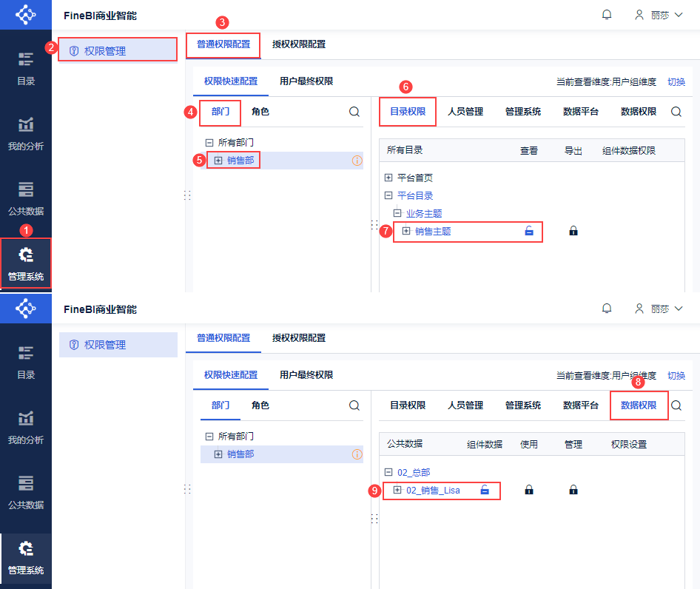700x589 pixels.
Task: Select 角色 tab in upper screenshot
Action: click(x=260, y=111)
